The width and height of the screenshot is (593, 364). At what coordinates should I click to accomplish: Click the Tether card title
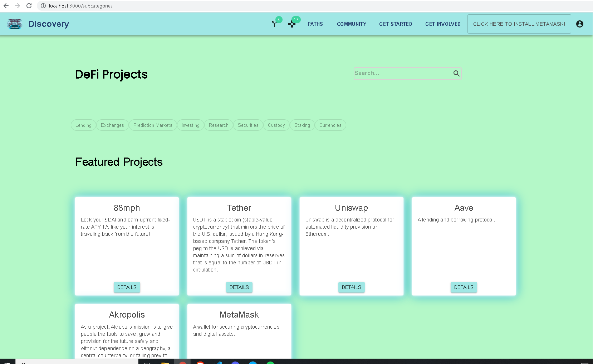[239, 208]
